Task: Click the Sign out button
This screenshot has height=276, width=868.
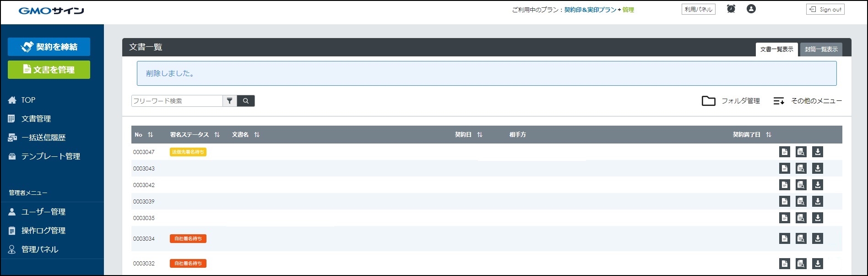Action: pos(825,9)
